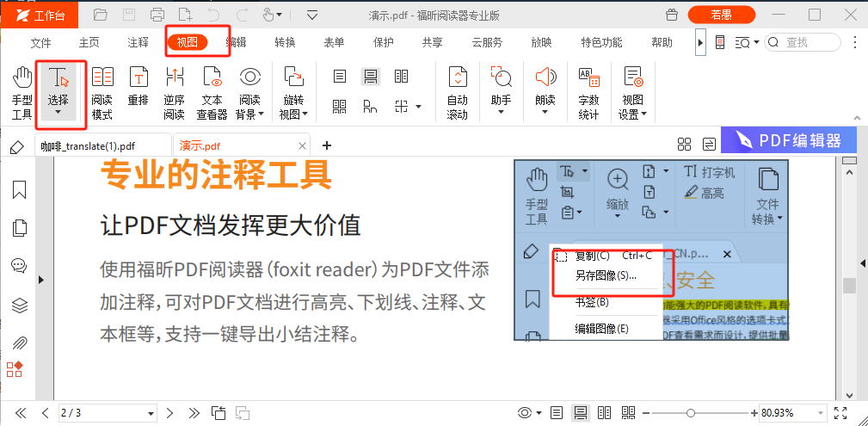Toggle fullscreen mode in status bar
Image resolution: width=868 pixels, height=426 pixels.
point(840,413)
